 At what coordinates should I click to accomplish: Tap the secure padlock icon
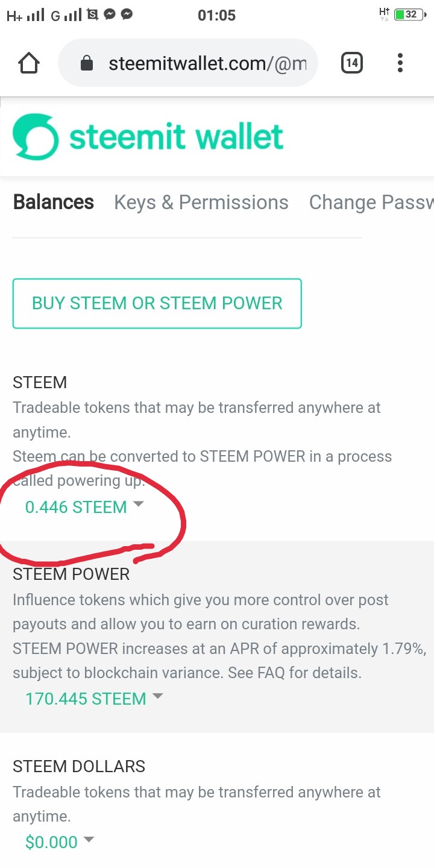pos(87,63)
